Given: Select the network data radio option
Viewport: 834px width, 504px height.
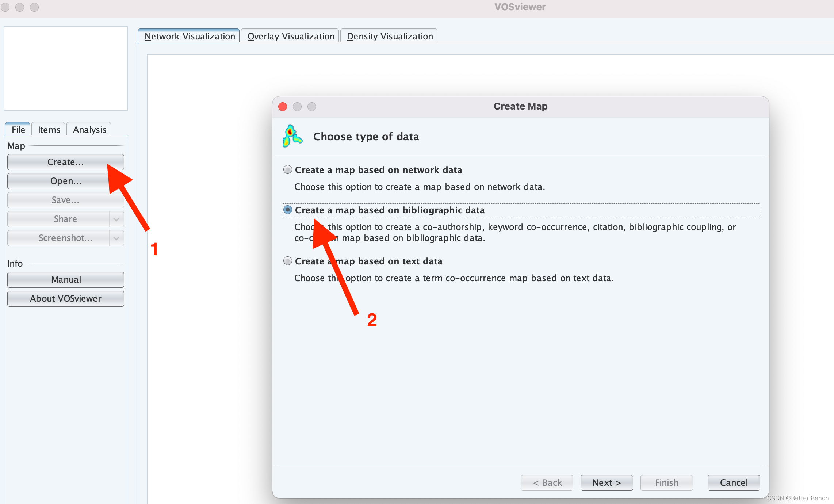Looking at the screenshot, I should point(288,170).
